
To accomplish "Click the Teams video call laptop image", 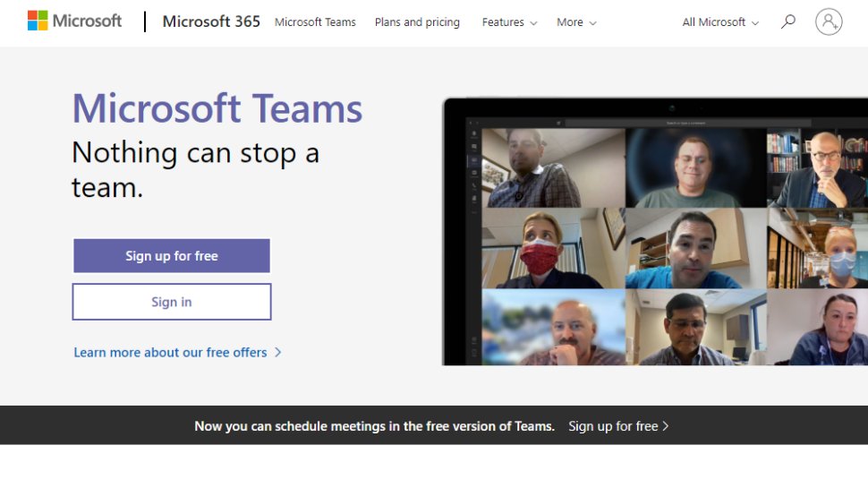I will [655, 232].
